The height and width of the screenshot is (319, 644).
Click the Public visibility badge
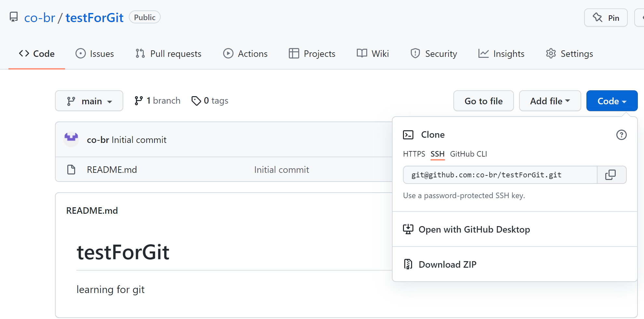[x=145, y=17]
